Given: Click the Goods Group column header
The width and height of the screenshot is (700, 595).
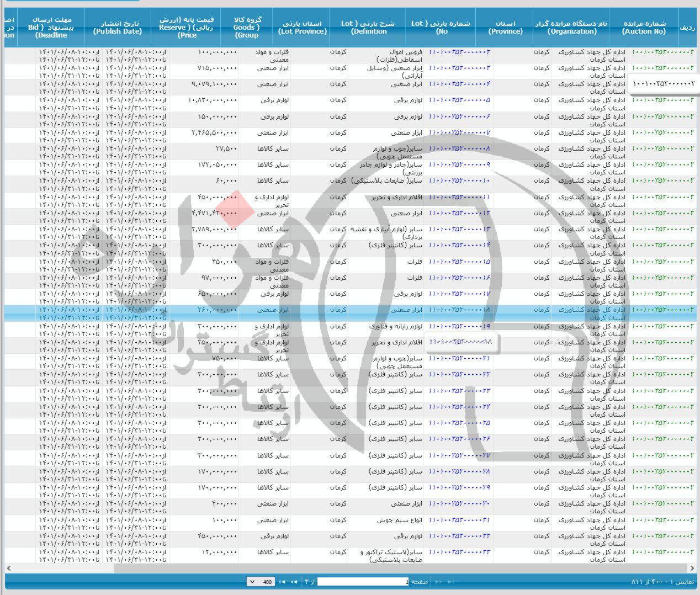Looking at the screenshot, I should point(246,28).
